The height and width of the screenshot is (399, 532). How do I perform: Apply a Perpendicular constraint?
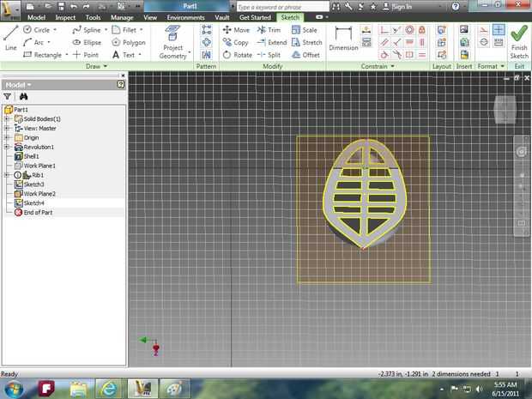coord(396,42)
